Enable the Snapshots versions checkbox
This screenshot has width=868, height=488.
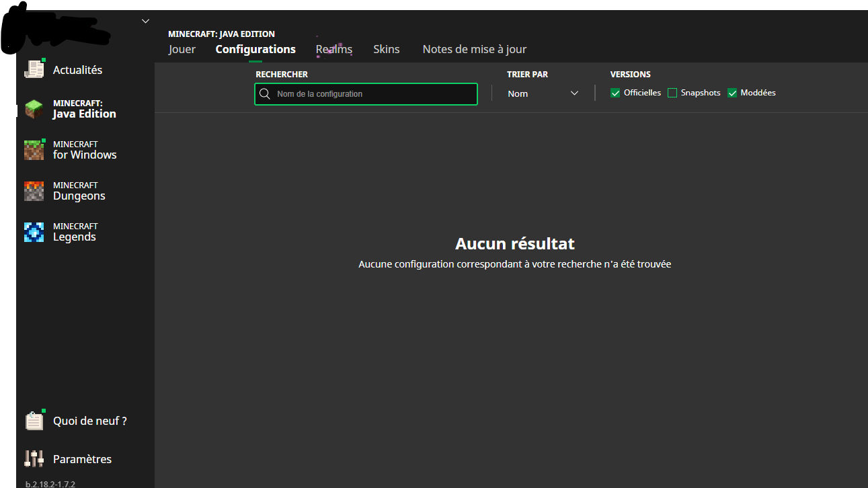pyautogui.click(x=672, y=93)
